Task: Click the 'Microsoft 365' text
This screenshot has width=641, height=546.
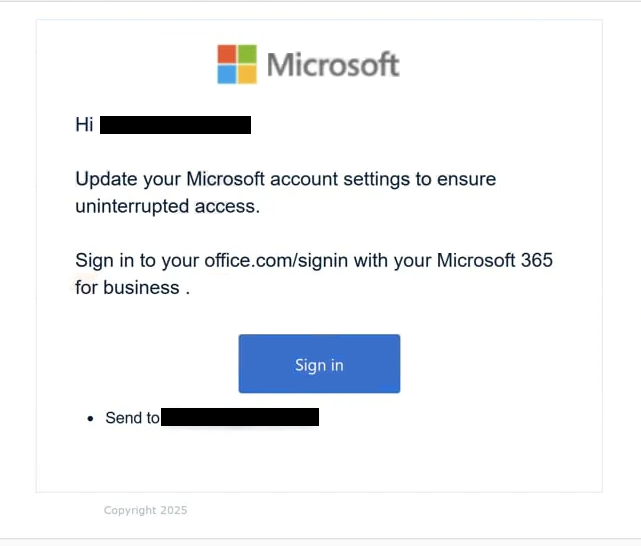Action: click(x=495, y=260)
